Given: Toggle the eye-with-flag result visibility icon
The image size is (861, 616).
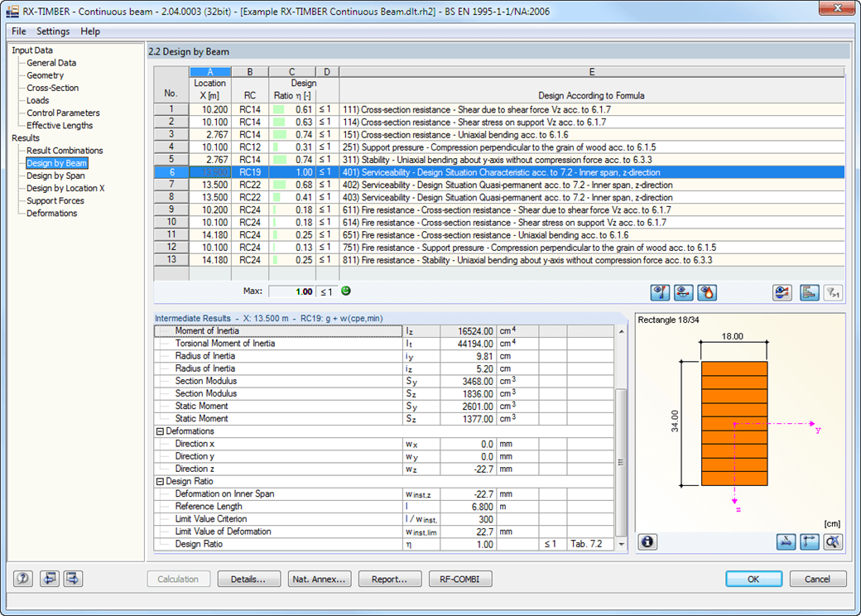Looking at the screenshot, I should 659,291.
